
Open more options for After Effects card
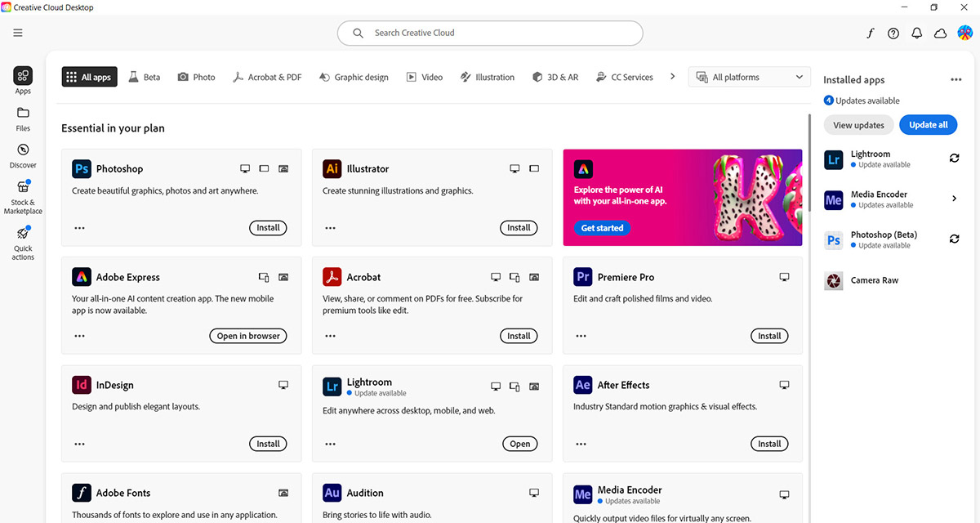(x=581, y=444)
